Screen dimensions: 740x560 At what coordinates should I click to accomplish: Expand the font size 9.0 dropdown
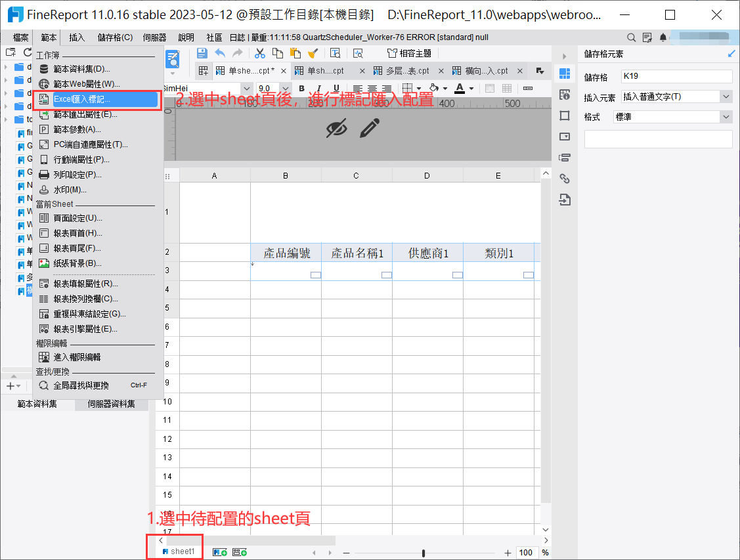285,87
